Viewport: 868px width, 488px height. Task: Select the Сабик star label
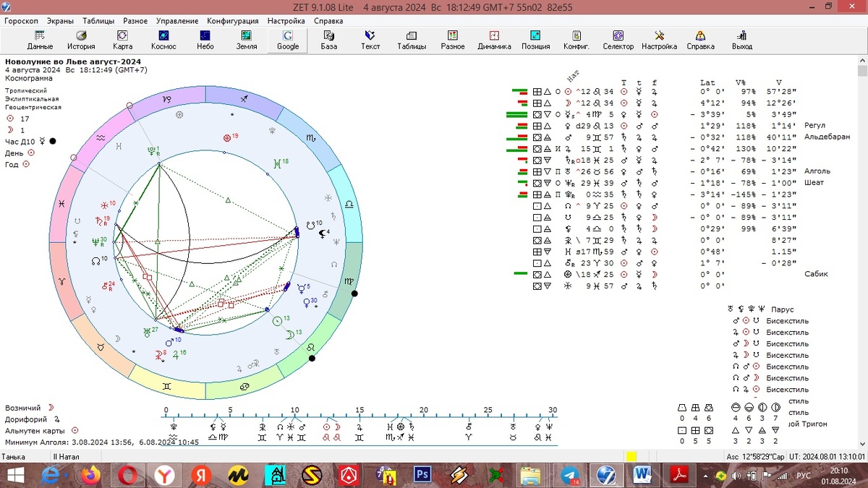click(x=814, y=275)
